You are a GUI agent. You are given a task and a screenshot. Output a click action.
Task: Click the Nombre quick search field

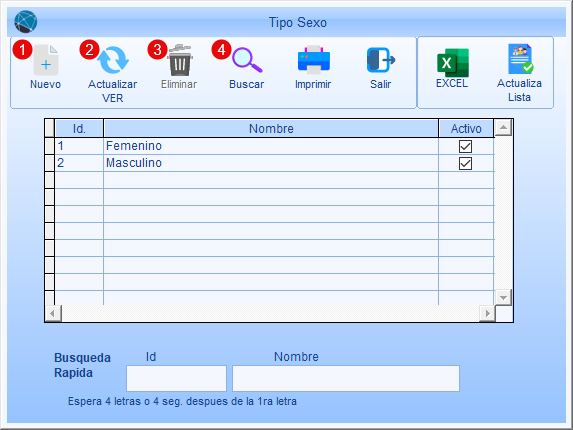[x=346, y=378]
